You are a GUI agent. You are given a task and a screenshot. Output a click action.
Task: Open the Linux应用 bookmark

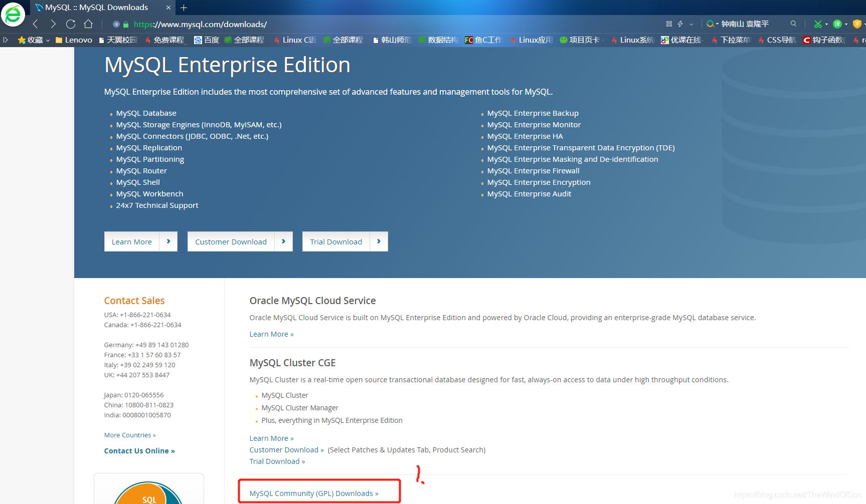[x=532, y=40]
